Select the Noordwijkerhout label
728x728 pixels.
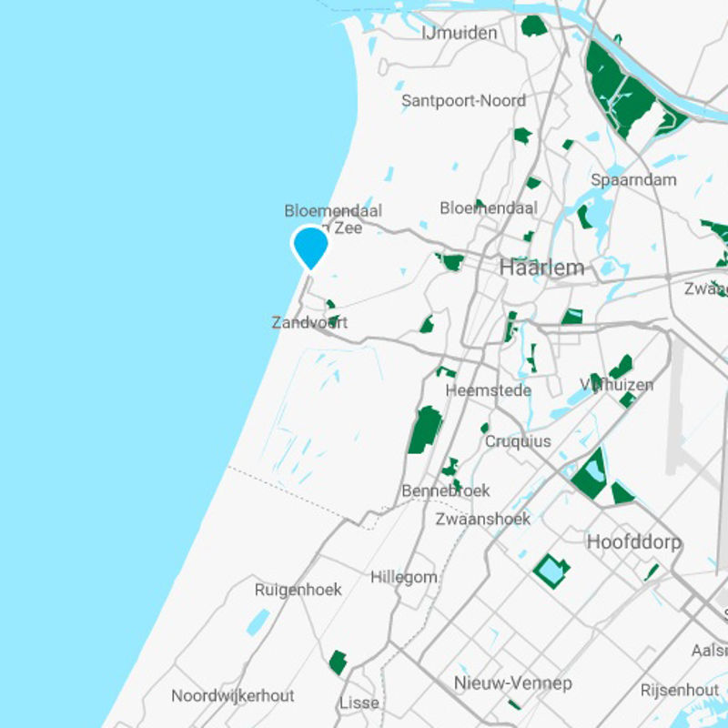pyautogui.click(x=233, y=695)
